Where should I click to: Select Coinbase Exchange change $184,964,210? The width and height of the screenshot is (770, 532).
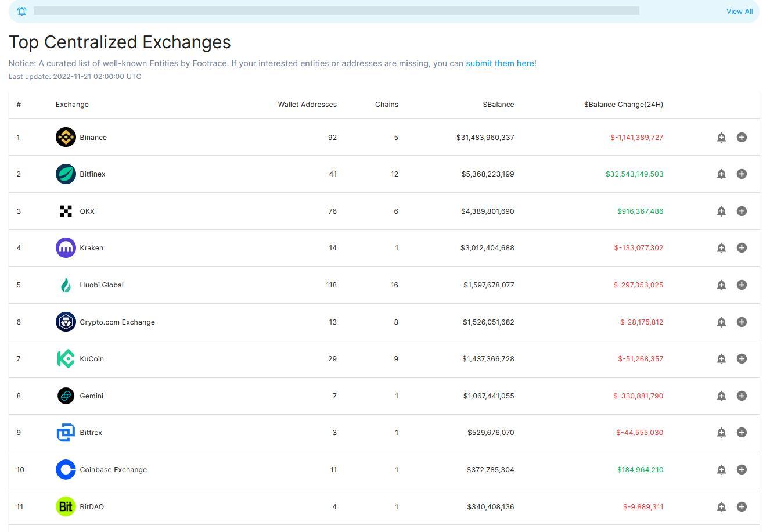[640, 470]
